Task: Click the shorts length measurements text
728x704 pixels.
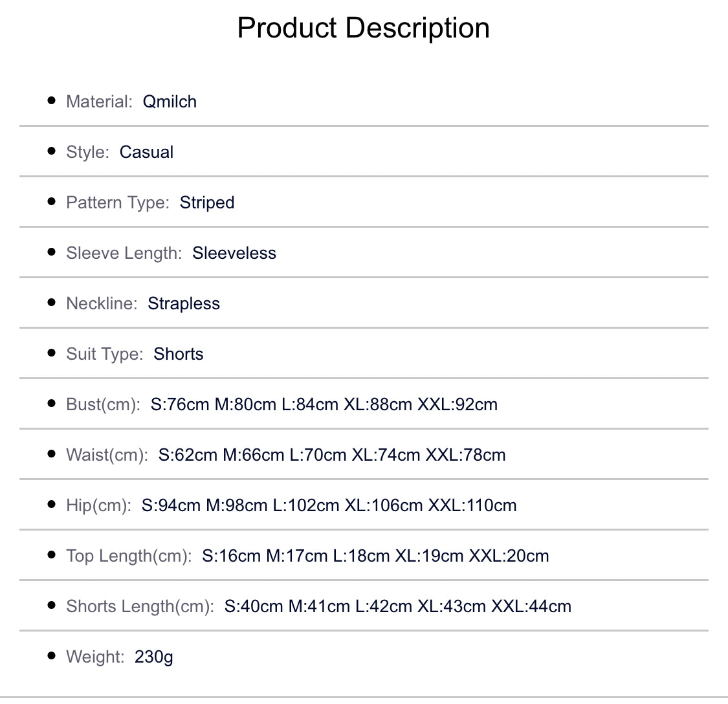Action: pos(398,606)
